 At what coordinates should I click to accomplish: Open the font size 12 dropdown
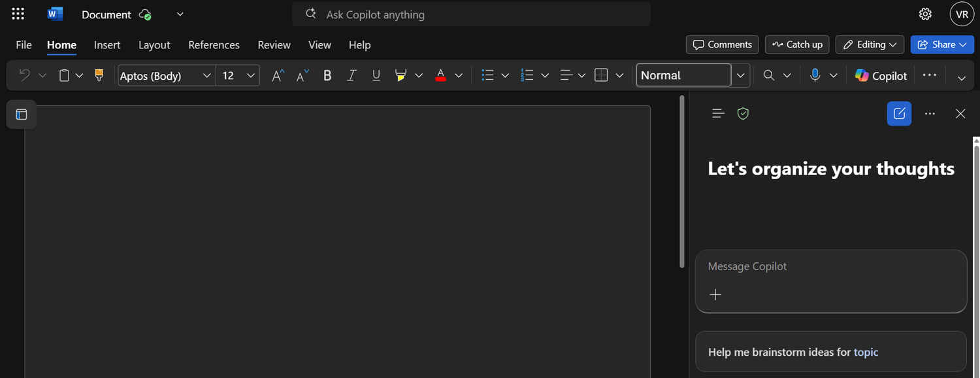pos(251,76)
